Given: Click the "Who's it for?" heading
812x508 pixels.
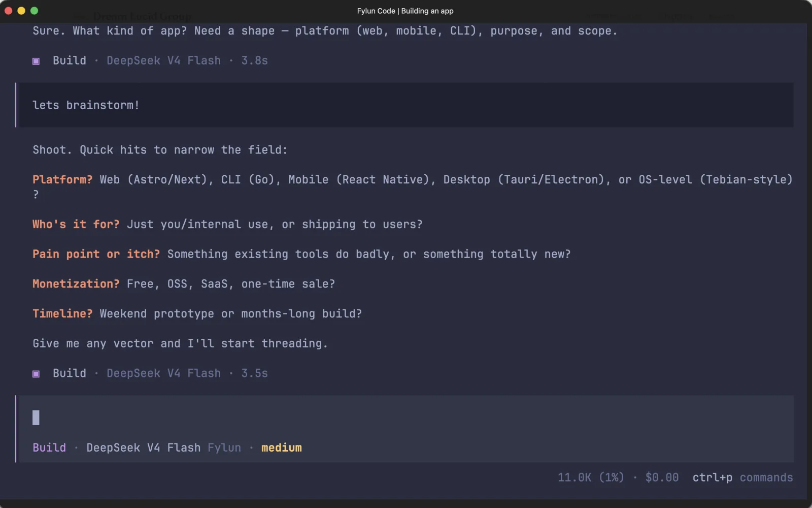Looking at the screenshot, I should click(76, 225).
